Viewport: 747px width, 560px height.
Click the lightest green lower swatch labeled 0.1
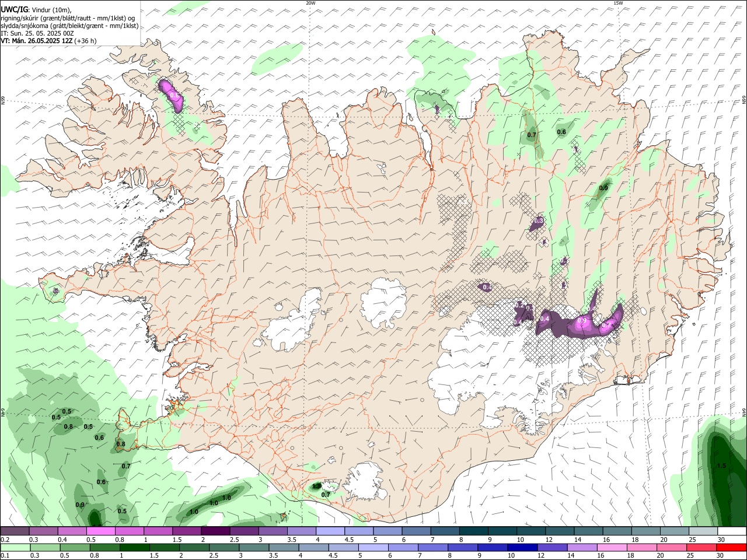point(15,547)
